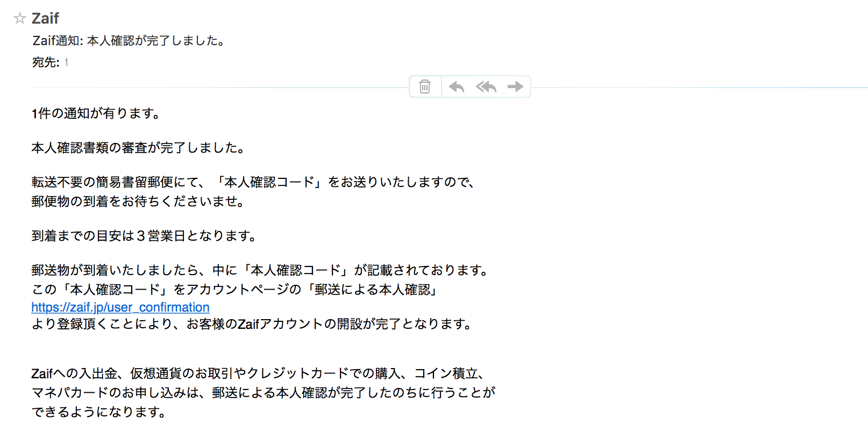Click the subject line Zaif通知: 本人確認が完了しました。

(x=129, y=41)
